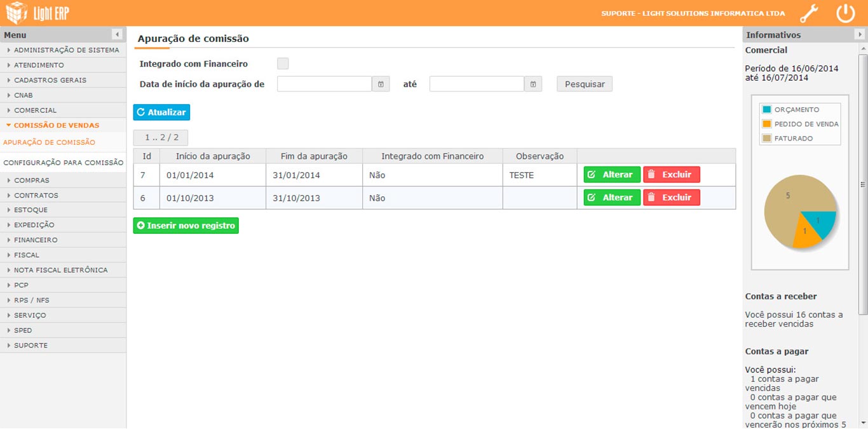The height and width of the screenshot is (429, 868).
Task: Toggle Integrado com Financeiro checkbox
Action: tap(283, 64)
